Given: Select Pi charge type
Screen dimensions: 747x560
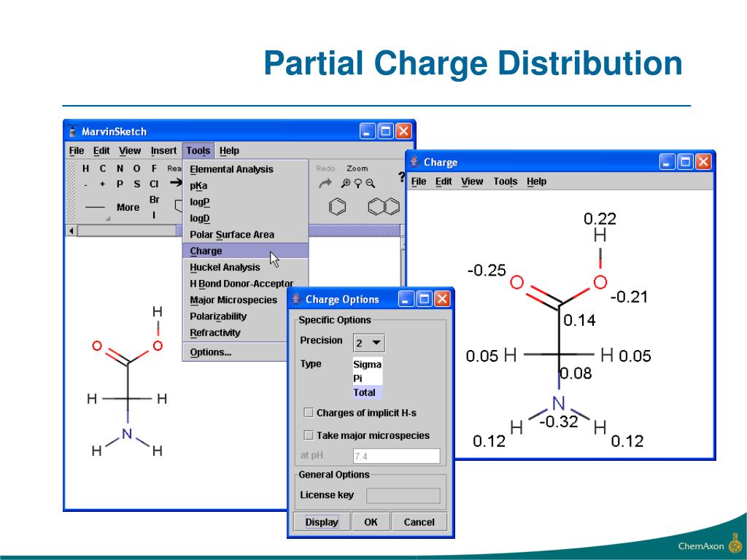Looking at the screenshot, I should pos(368,378).
